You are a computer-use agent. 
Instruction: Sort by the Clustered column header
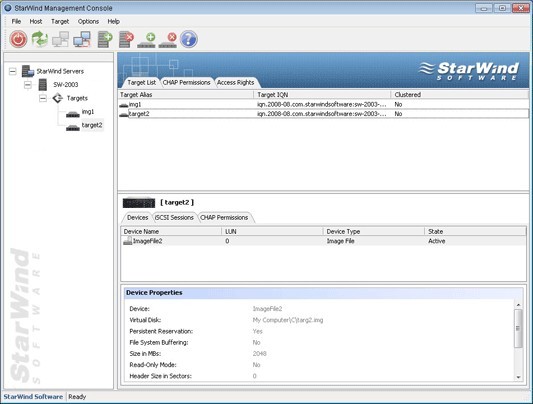point(460,95)
